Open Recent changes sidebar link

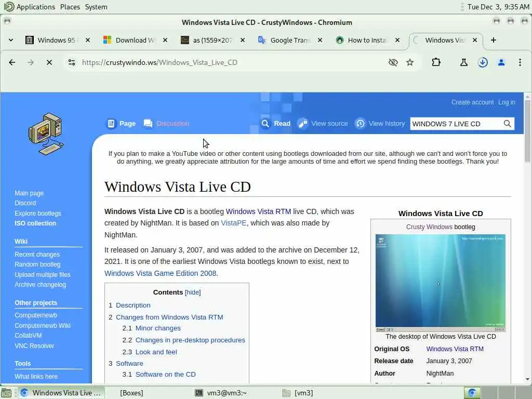[x=37, y=255]
